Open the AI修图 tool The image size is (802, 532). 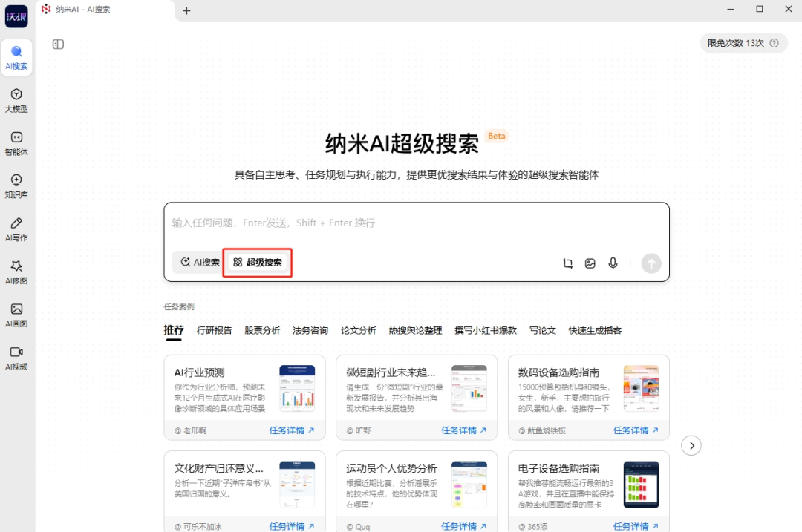point(16,272)
